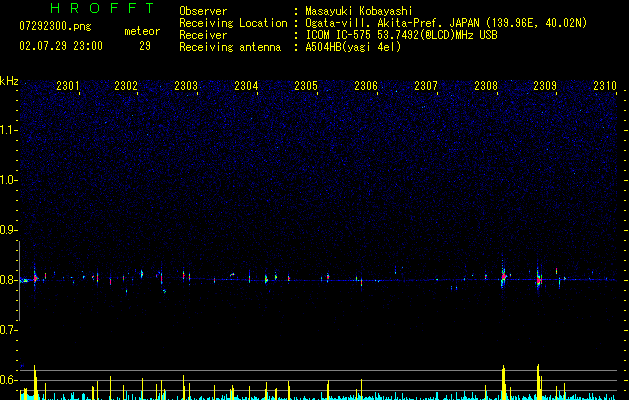Click the Ogata-vill. Akita-Pref. location text
This screenshot has height=400, width=629.
(446, 23)
